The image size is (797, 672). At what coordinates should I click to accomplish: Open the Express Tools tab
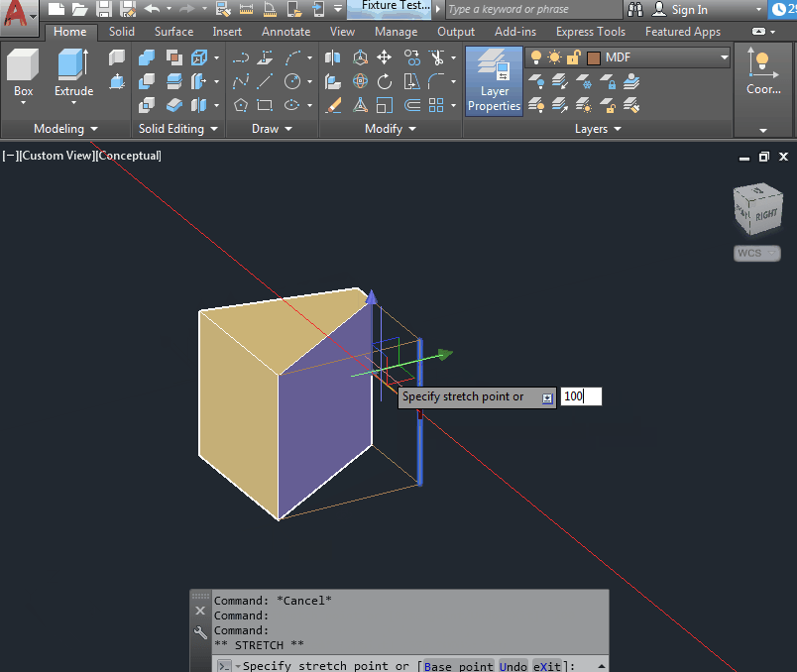[591, 32]
